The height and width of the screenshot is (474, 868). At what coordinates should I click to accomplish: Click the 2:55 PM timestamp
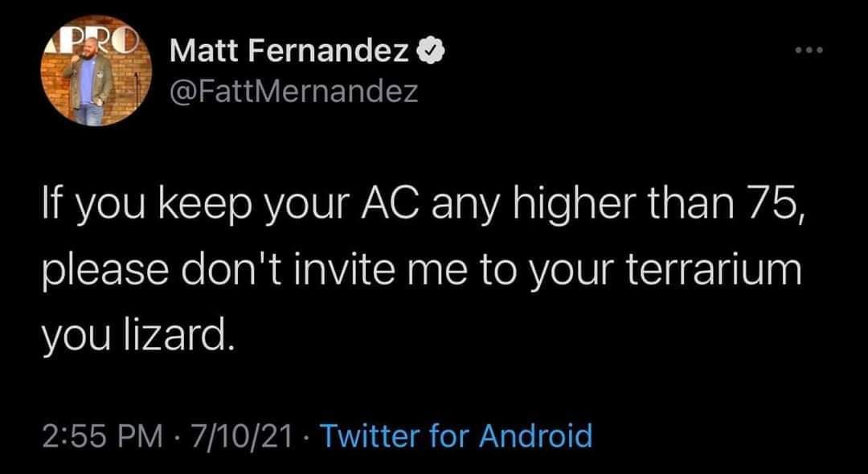click(x=101, y=435)
